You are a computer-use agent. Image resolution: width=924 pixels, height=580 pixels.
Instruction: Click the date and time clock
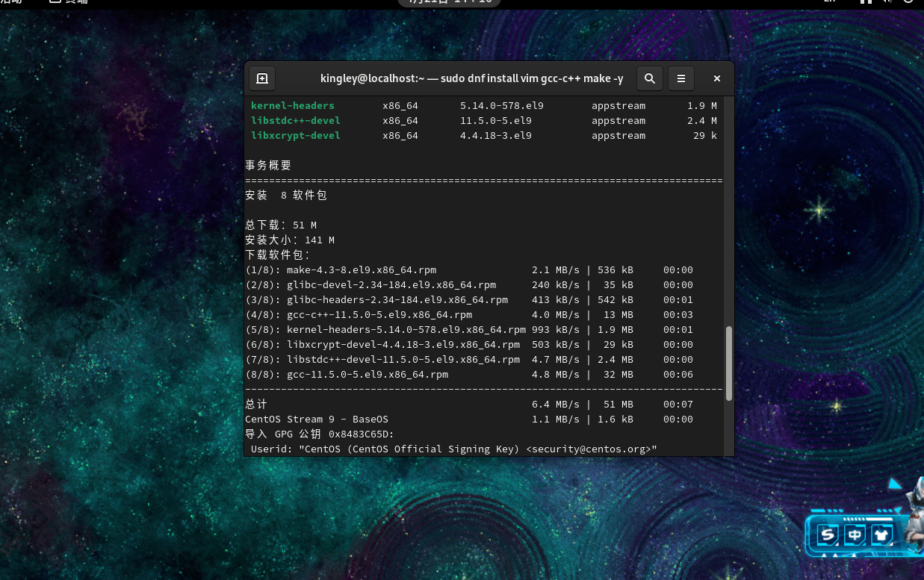click(x=450, y=1)
